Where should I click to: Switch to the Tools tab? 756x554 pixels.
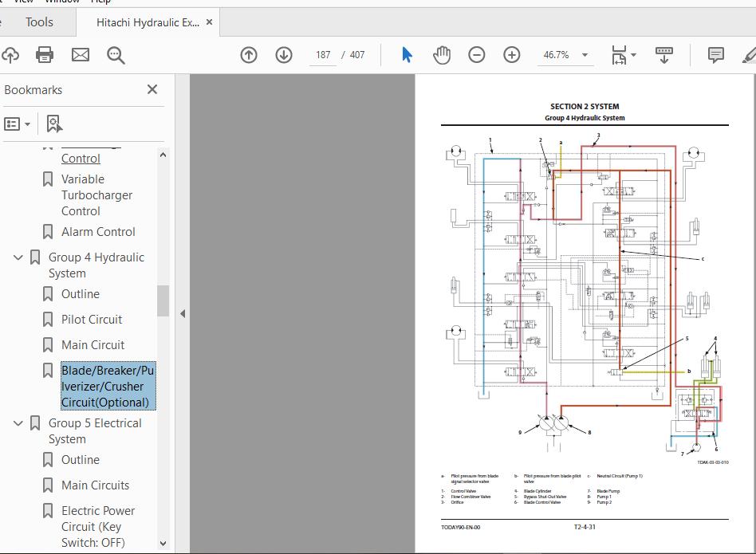click(39, 22)
